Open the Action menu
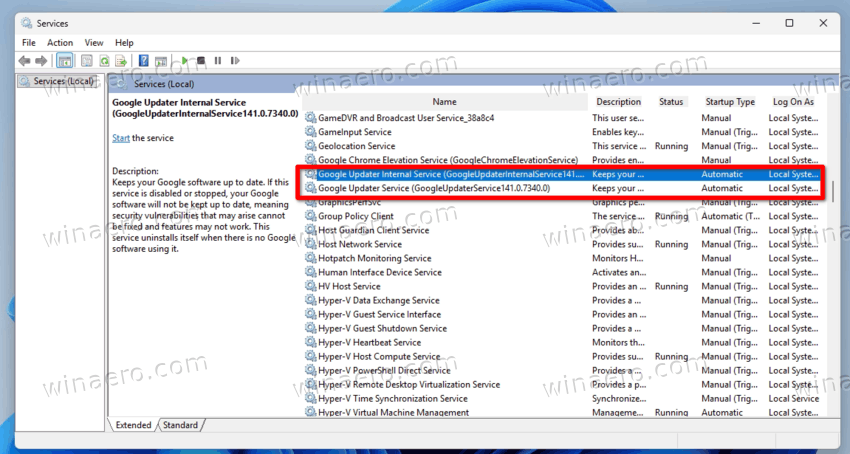The height and width of the screenshot is (454, 850). click(x=60, y=42)
